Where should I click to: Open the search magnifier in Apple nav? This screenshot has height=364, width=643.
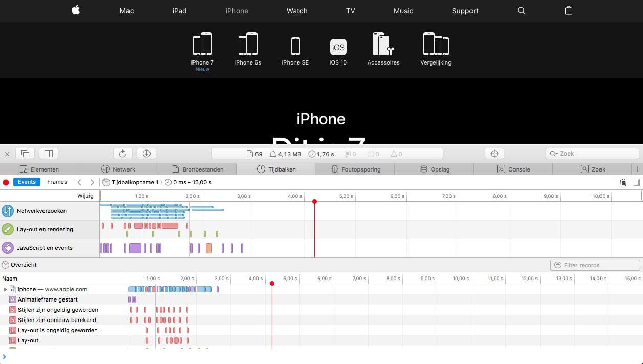click(x=522, y=11)
